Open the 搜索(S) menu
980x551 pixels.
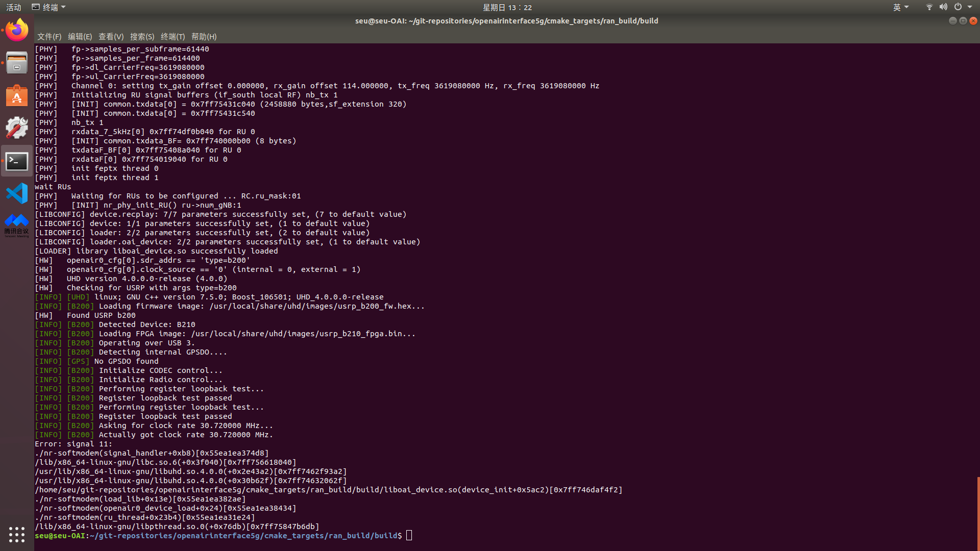click(142, 37)
